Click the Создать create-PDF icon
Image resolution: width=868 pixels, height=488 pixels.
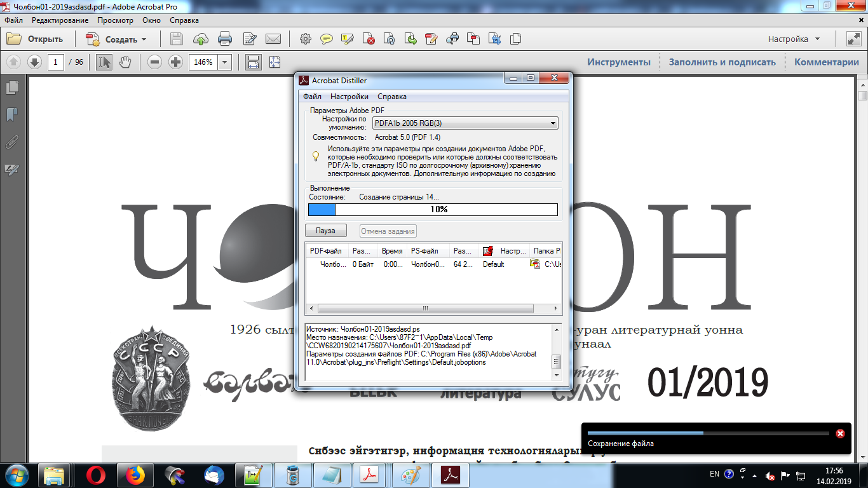(93, 39)
